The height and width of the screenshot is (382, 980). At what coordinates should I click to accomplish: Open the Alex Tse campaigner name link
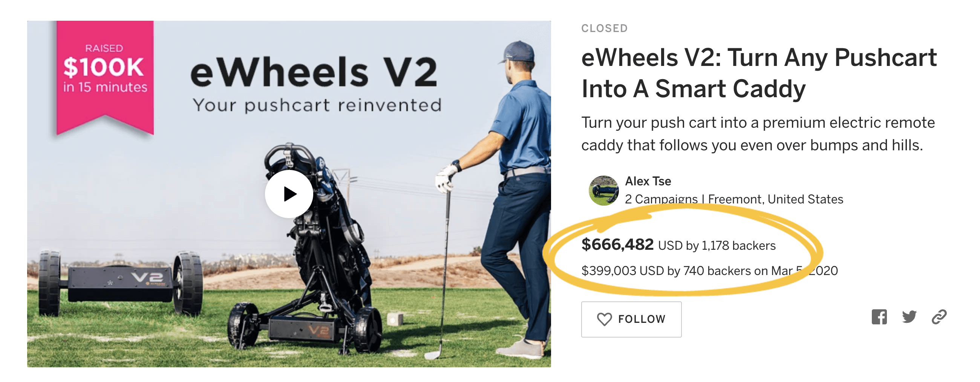click(x=648, y=181)
